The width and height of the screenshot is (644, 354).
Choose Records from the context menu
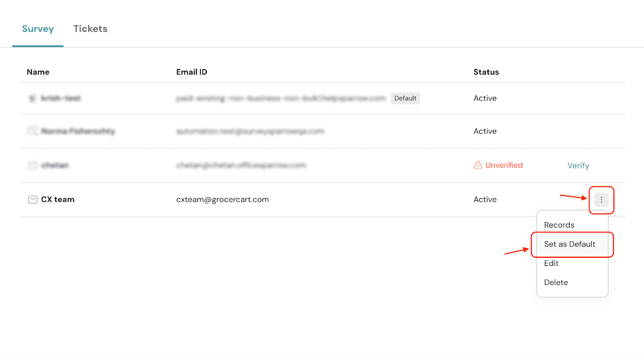click(x=559, y=225)
